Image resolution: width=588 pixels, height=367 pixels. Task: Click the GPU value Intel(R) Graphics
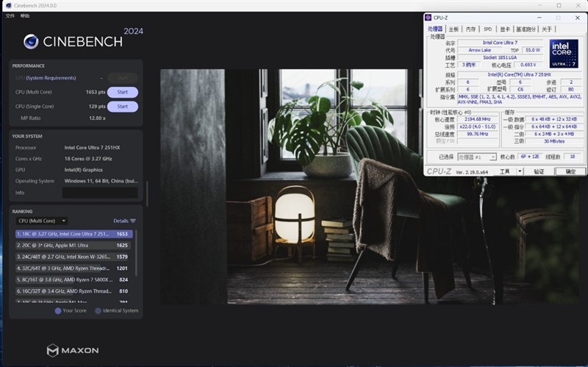(83, 170)
